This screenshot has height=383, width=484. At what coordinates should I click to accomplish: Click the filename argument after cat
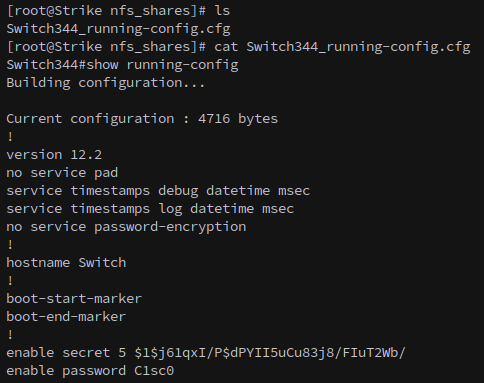tap(358, 47)
